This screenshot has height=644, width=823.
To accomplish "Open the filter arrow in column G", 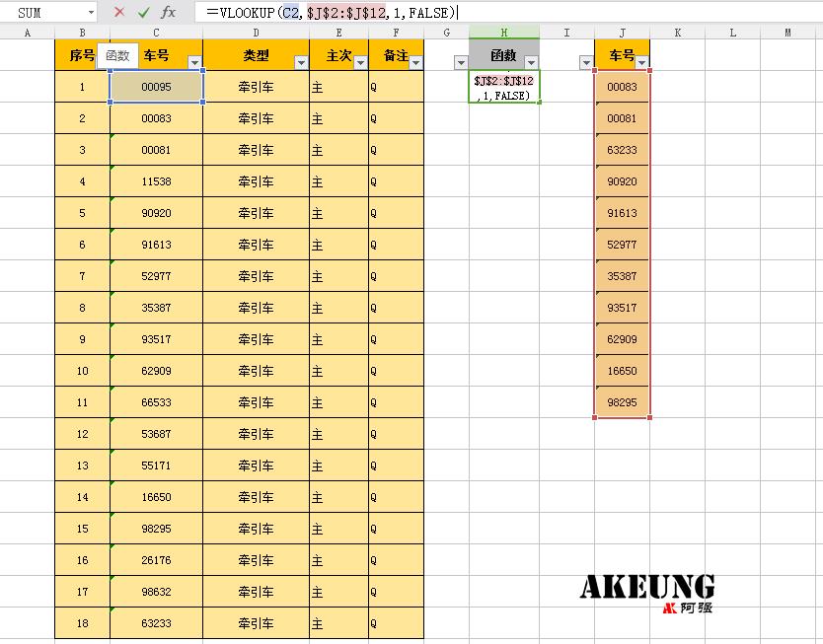I will pos(460,63).
